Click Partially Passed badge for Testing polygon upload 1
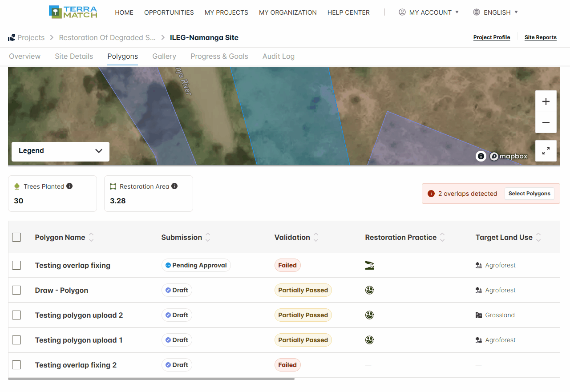570x392 pixels. tap(303, 340)
